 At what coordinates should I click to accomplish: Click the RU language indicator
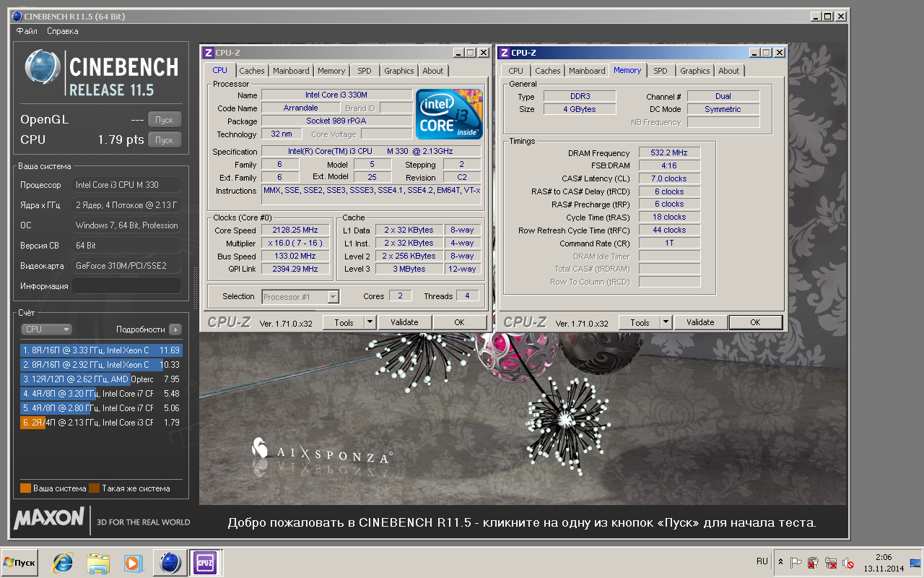pos(762,561)
